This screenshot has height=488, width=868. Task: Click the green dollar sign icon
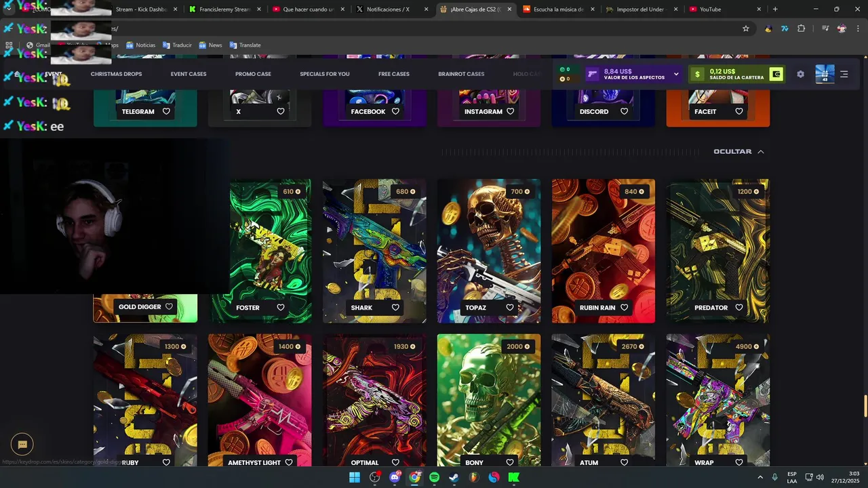pos(698,74)
